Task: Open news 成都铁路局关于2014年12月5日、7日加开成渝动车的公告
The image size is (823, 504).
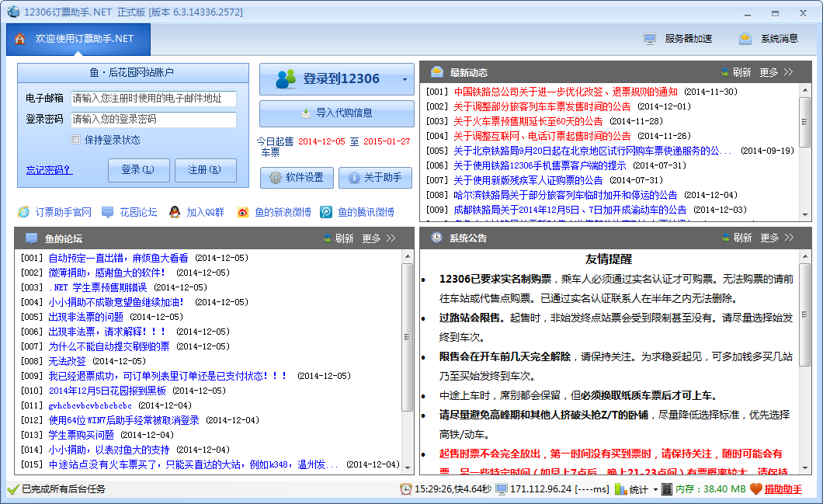Action: (x=570, y=210)
